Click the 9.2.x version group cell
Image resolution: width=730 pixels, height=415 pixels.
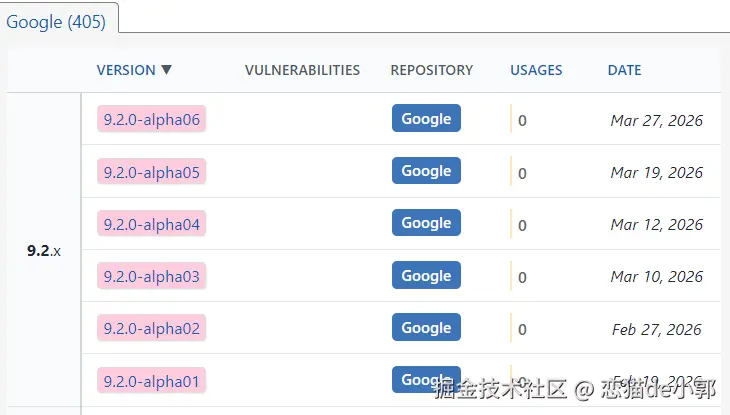tap(44, 250)
